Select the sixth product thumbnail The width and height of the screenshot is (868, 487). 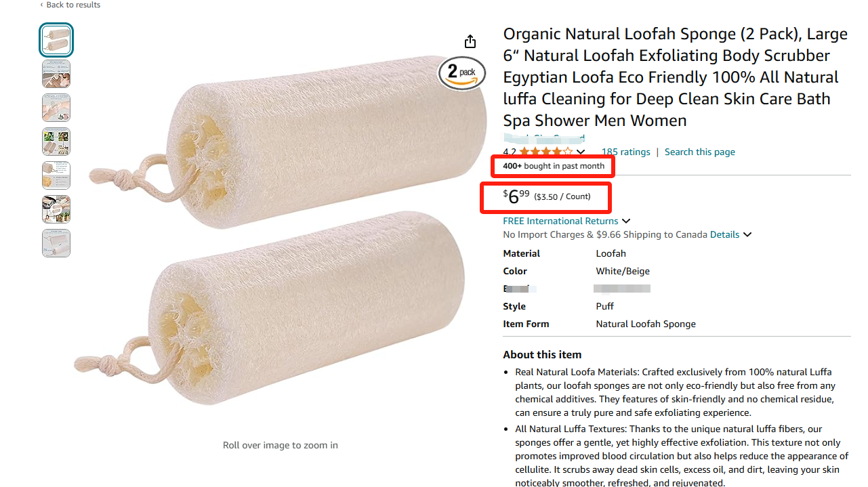[56, 209]
